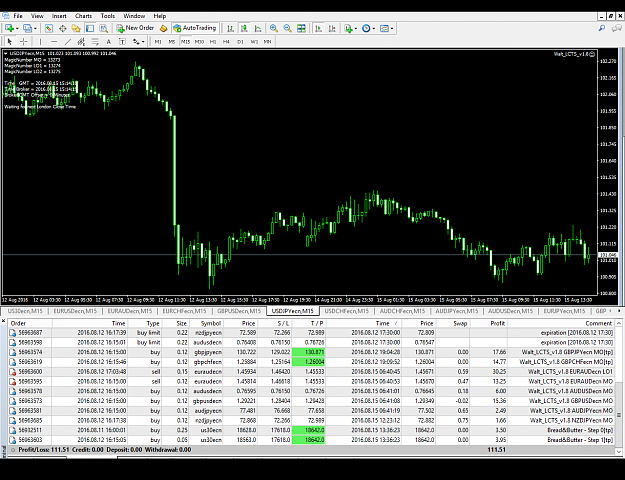Screen dimensions: 625x480
Task: Open the Charts menu
Action: tap(83, 16)
